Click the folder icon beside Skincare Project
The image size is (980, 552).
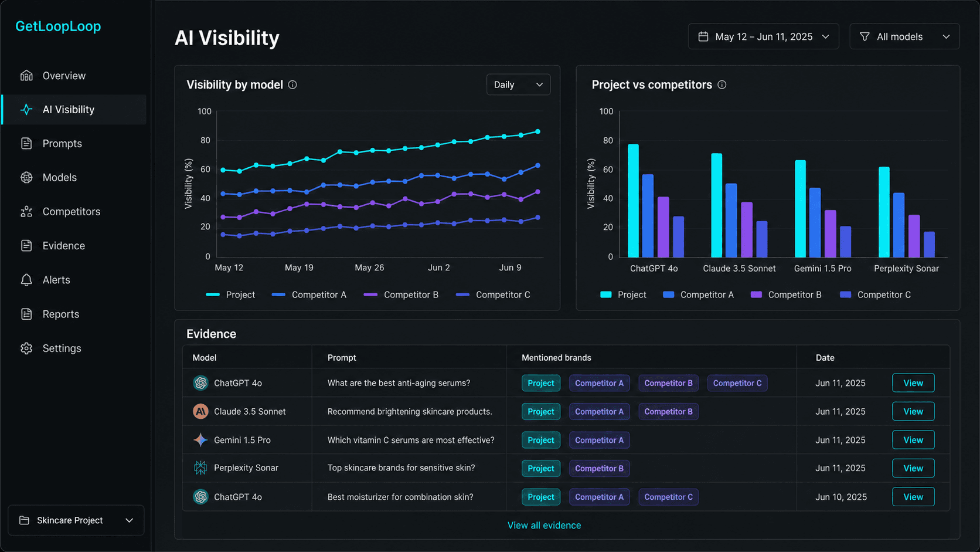point(24,520)
